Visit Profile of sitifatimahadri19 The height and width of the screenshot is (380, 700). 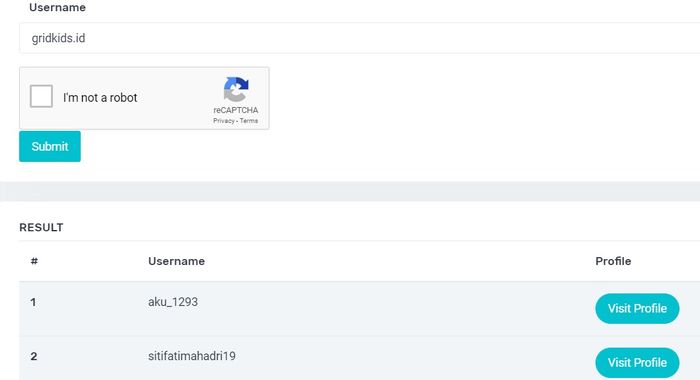[637, 363]
